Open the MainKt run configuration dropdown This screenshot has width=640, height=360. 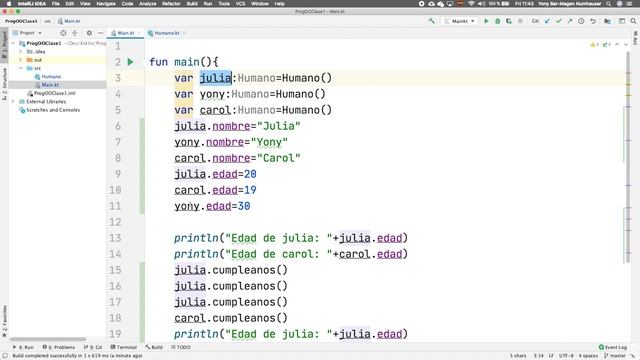460,21
